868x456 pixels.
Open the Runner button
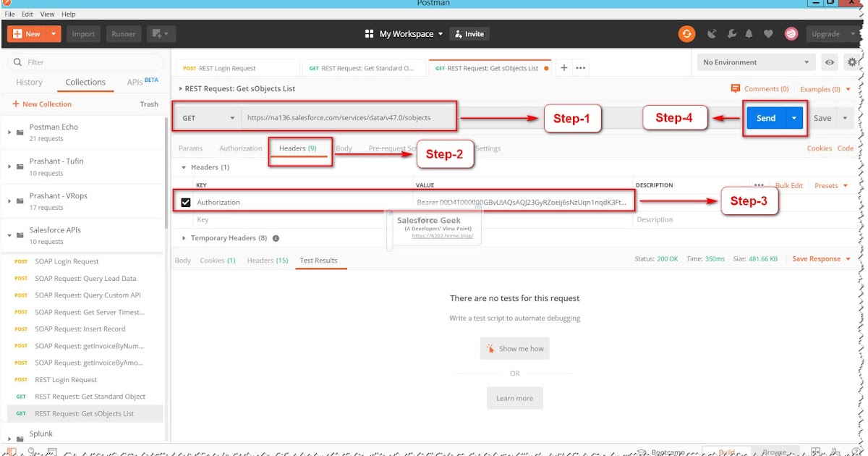point(124,33)
